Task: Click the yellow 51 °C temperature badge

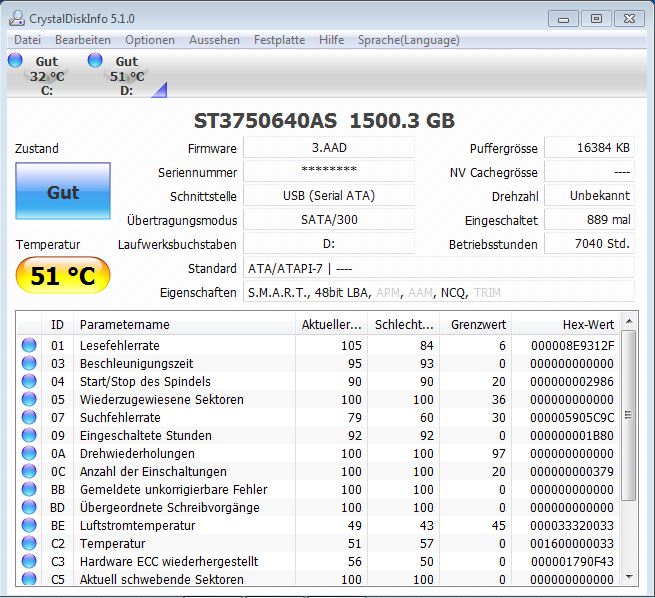Action: click(63, 276)
